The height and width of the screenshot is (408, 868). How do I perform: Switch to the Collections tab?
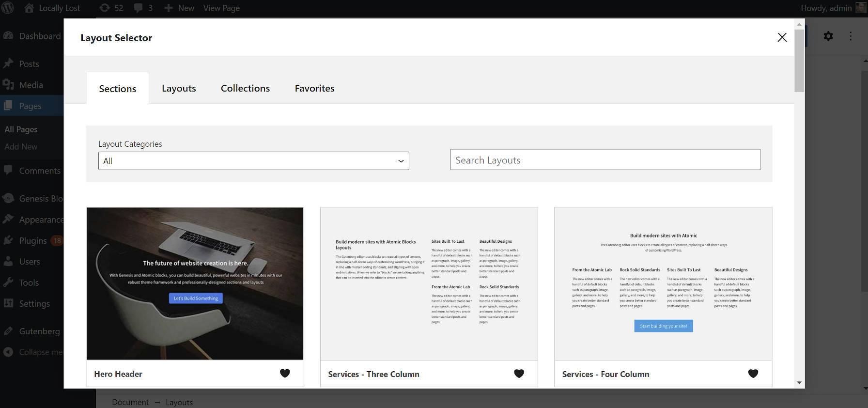245,88
